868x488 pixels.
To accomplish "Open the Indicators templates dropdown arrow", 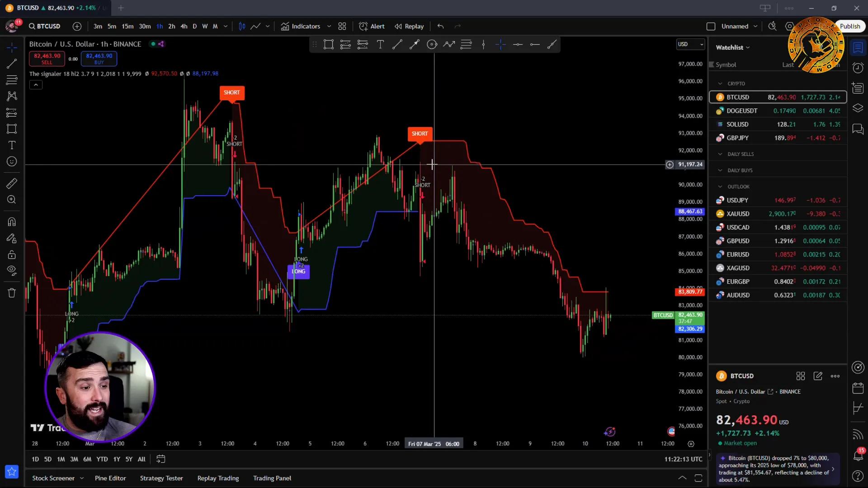I will (329, 26).
